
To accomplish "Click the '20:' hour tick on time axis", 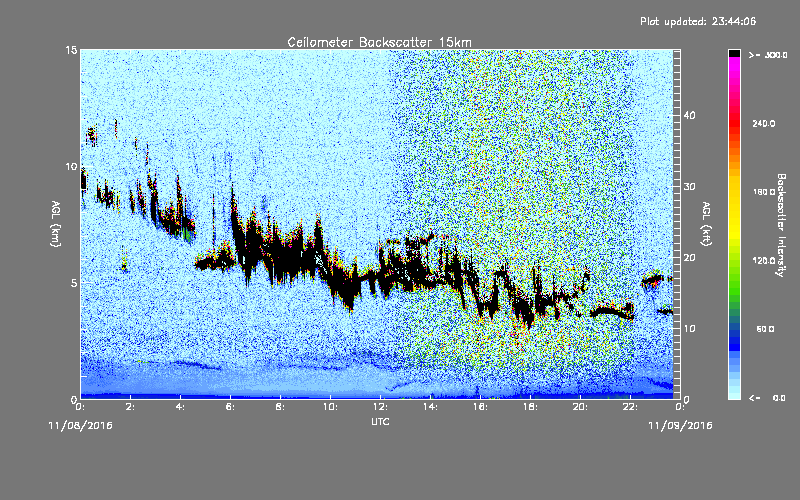I will tap(580, 407).
